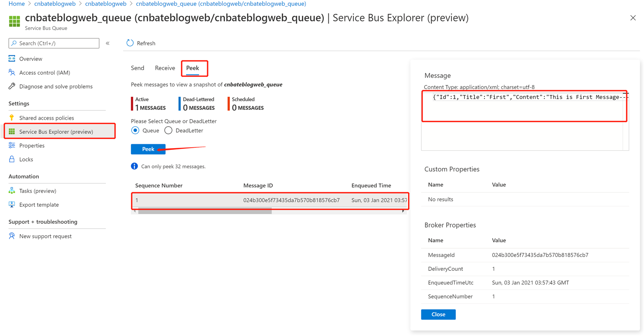The height and width of the screenshot is (336, 644).
Task: Click the Service Bus Queue header icon
Action: (14, 21)
